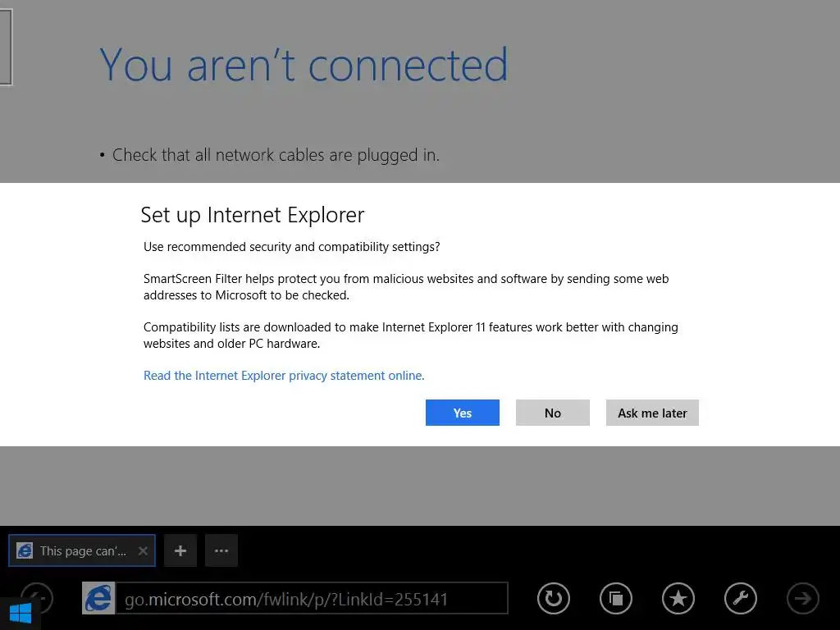Click the Windows Start button
This screenshot has height=630, width=840.
click(21, 614)
